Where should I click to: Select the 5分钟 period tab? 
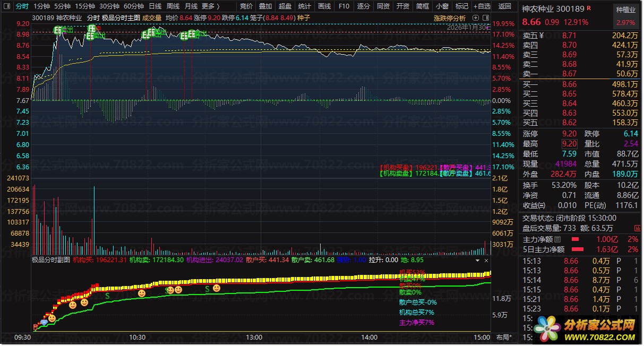coord(62,6)
